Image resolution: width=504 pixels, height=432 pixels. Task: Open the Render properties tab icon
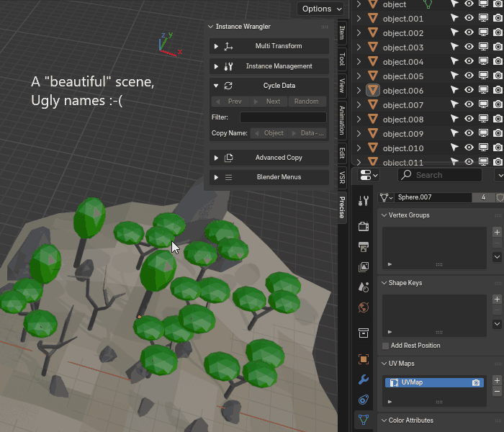[364, 227]
